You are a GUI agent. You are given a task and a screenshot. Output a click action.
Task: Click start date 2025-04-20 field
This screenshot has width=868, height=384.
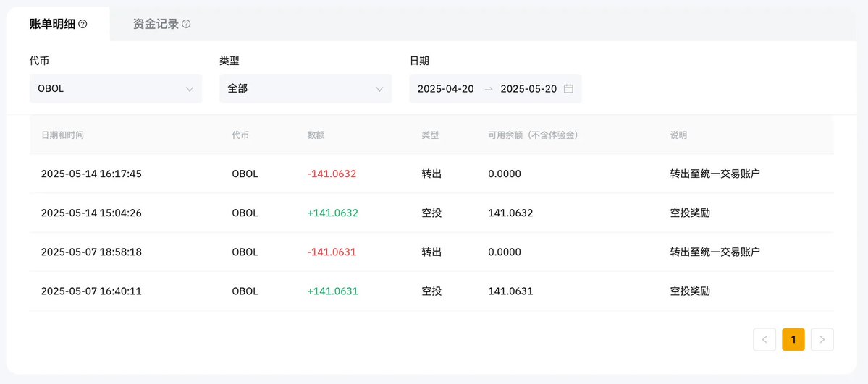446,88
